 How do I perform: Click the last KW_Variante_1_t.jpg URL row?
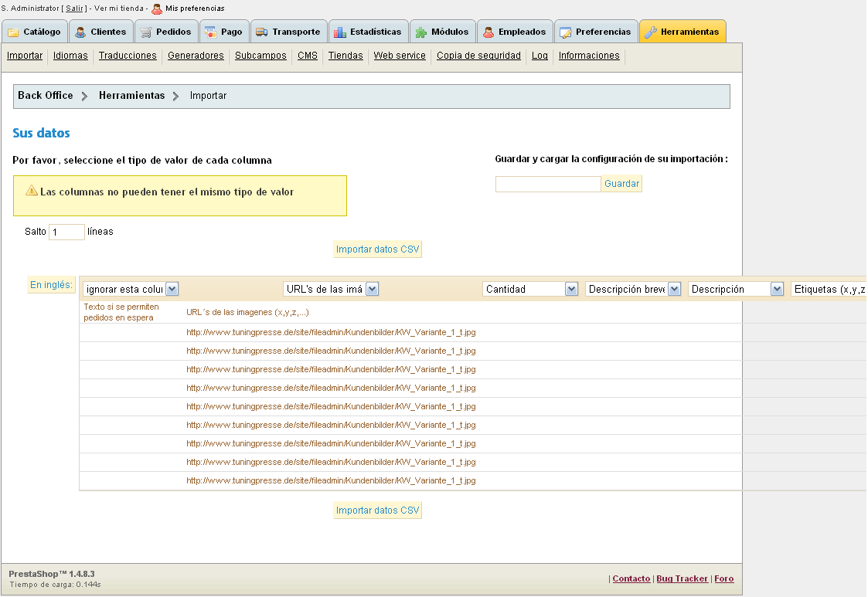pyautogui.click(x=331, y=481)
